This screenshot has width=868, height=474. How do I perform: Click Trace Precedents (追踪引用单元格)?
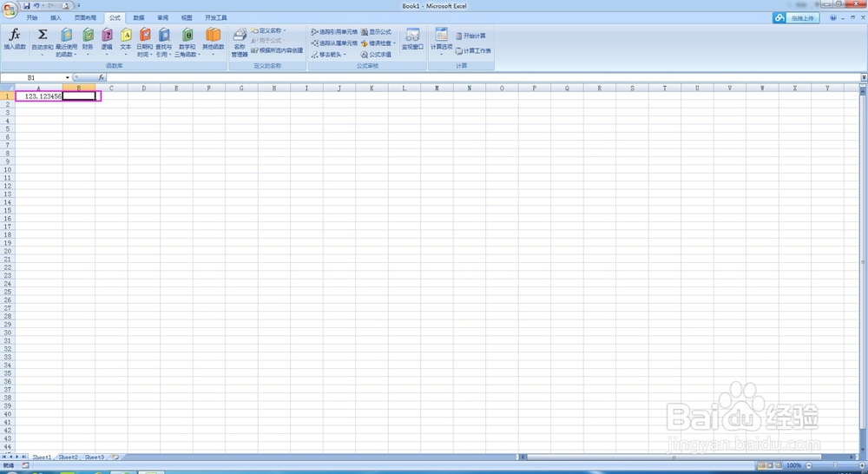tap(334, 32)
